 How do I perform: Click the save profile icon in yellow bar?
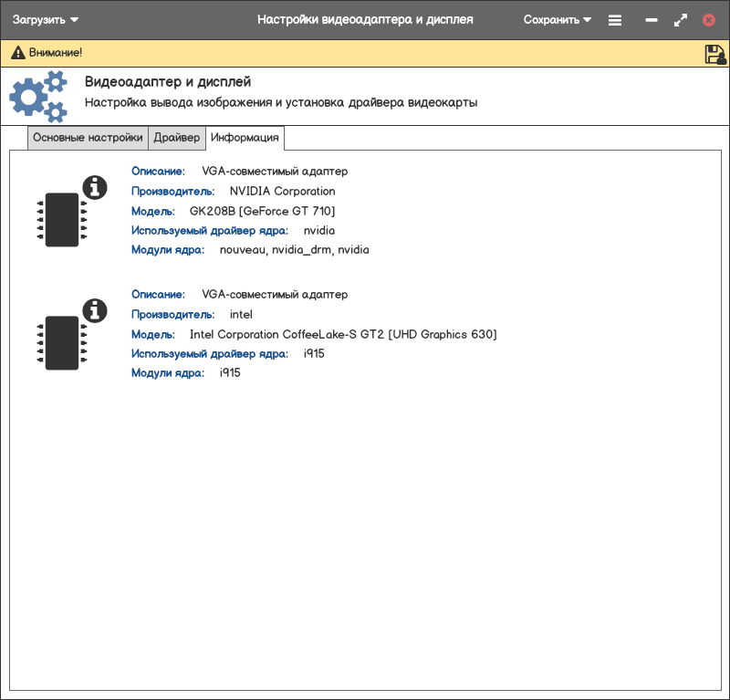pyautogui.click(x=714, y=54)
